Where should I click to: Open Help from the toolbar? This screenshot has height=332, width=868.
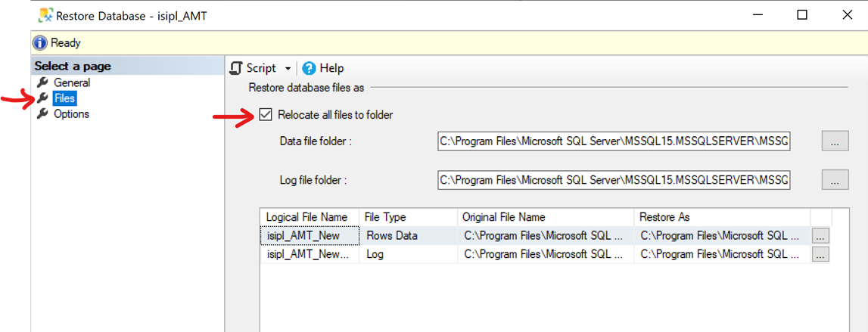click(331, 68)
